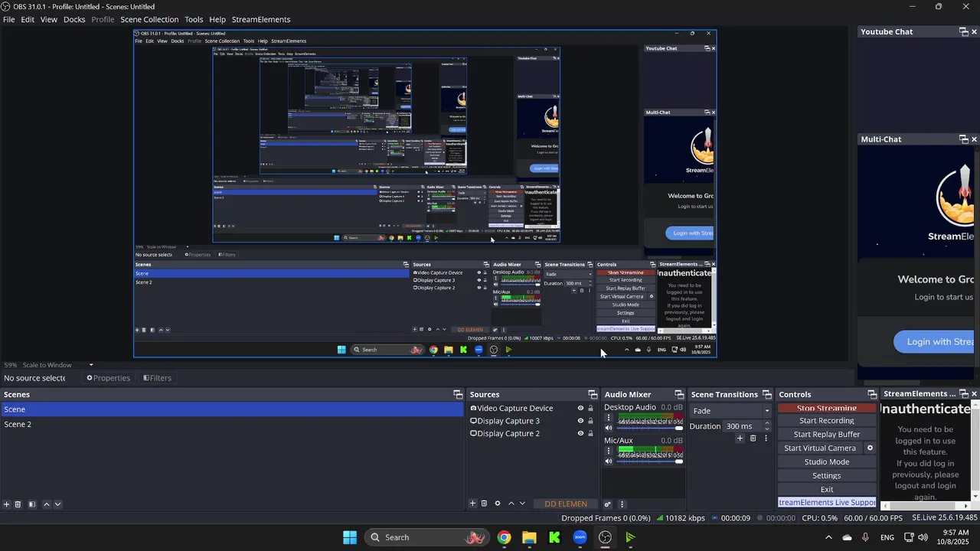Click the transition Duration 300 ms field
980x551 pixels.
[x=743, y=426]
